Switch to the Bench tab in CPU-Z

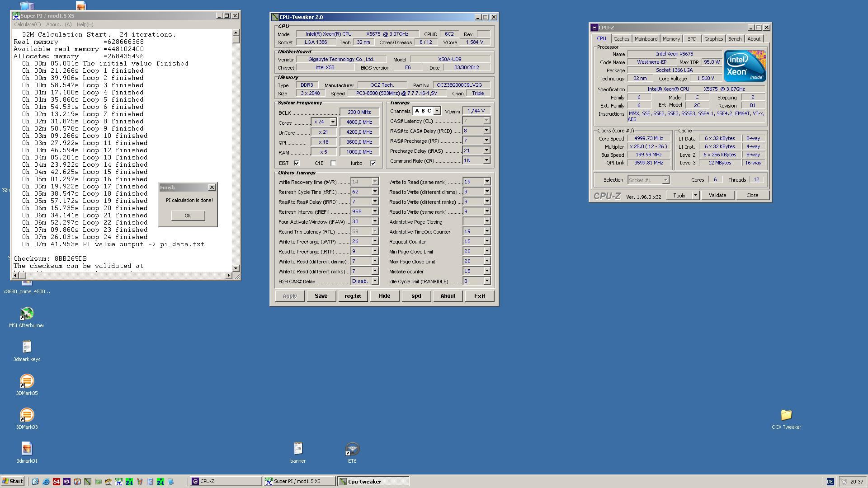pos(735,39)
